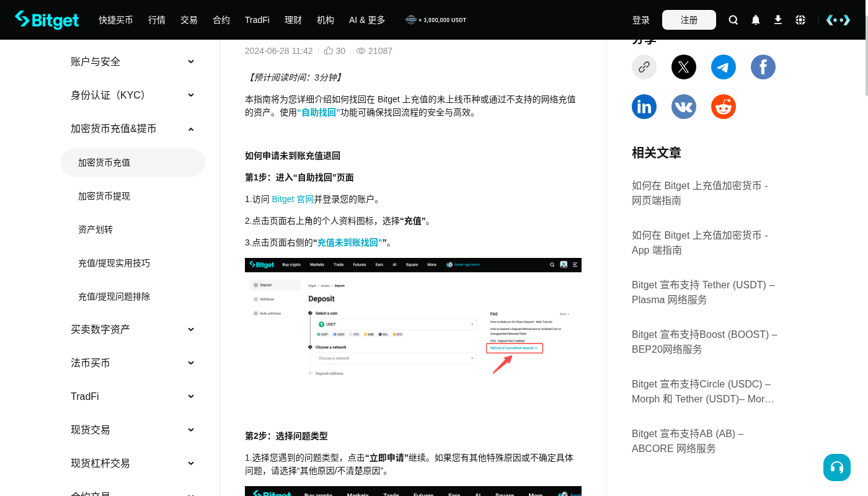Click the 21087 view count

tap(380, 51)
